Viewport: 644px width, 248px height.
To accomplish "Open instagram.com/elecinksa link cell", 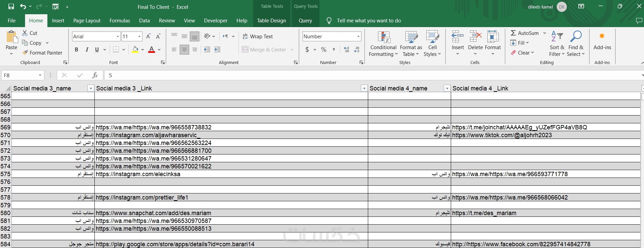I will (231, 174).
